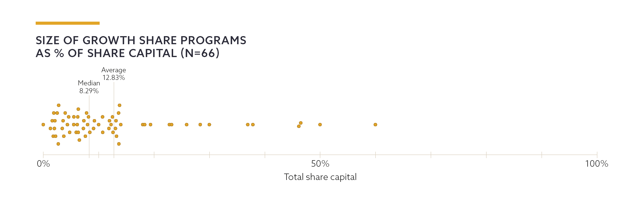Click the right dot of the pair near 37%
This screenshot has height=218, width=644.
(253, 125)
